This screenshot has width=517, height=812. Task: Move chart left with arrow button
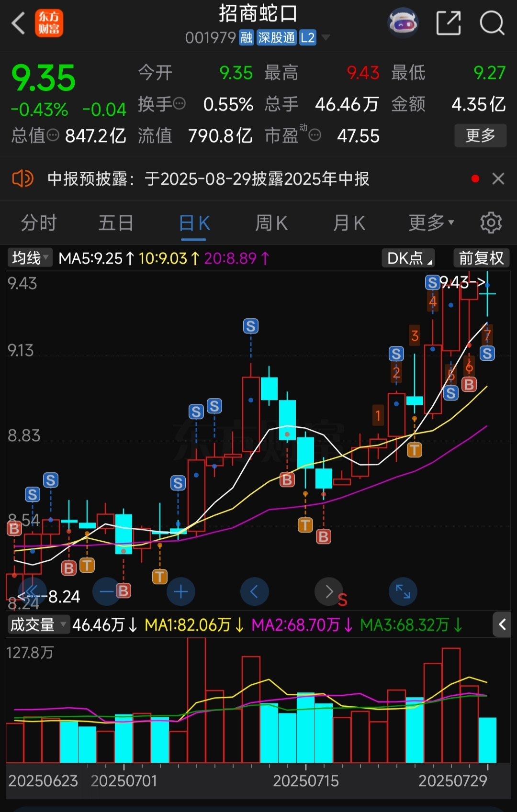254,592
